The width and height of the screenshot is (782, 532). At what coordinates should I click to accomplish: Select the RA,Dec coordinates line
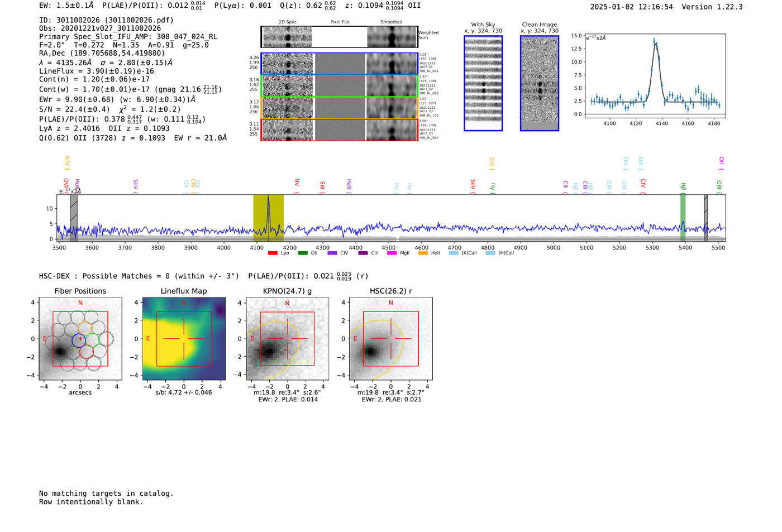(x=102, y=54)
